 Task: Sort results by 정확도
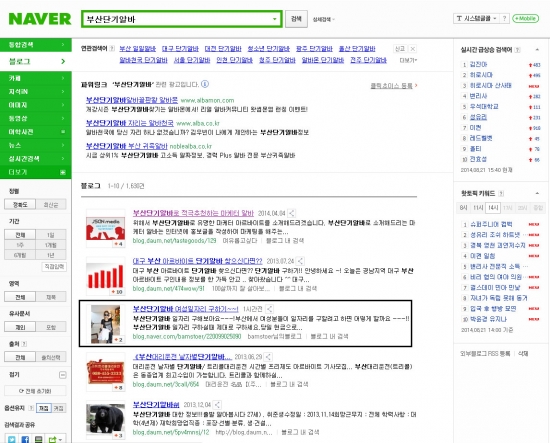pyautogui.click(x=20, y=204)
